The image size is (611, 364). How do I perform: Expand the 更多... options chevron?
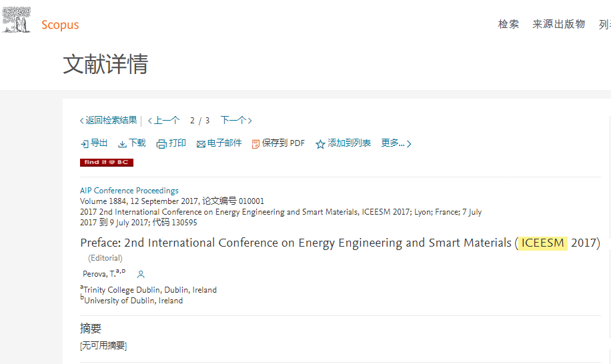(409, 144)
